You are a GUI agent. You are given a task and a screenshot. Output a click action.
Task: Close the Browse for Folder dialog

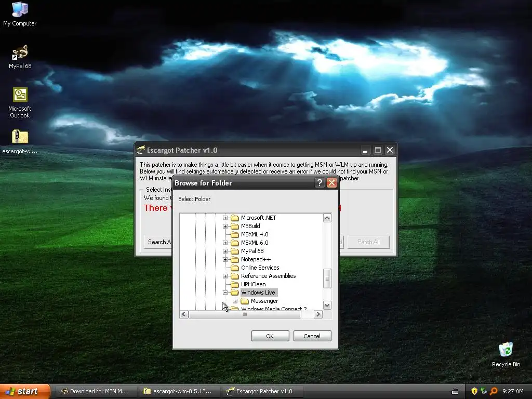coord(331,183)
